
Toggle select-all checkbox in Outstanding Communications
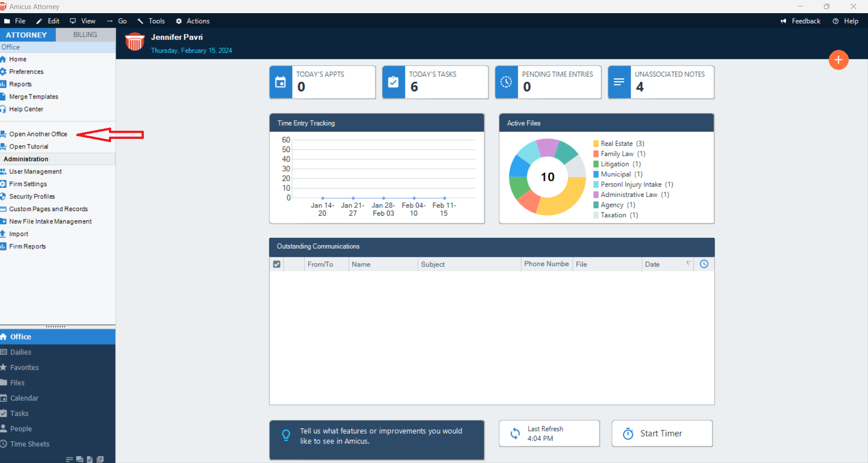[277, 264]
